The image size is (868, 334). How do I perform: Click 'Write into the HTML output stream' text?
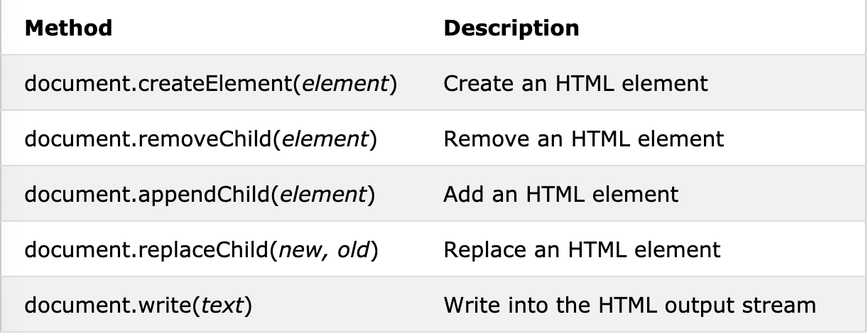[x=629, y=306]
